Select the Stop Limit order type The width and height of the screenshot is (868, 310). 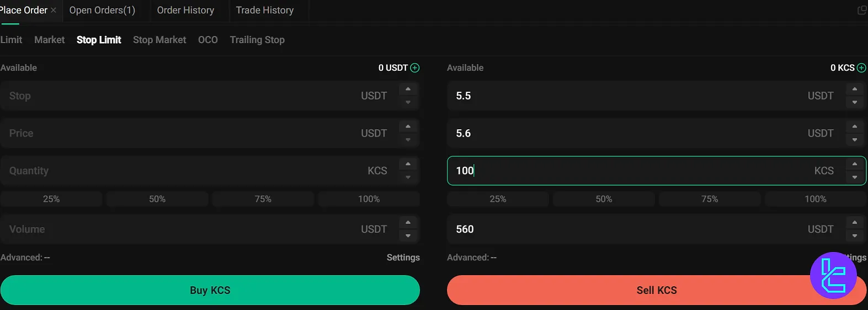[x=99, y=40]
